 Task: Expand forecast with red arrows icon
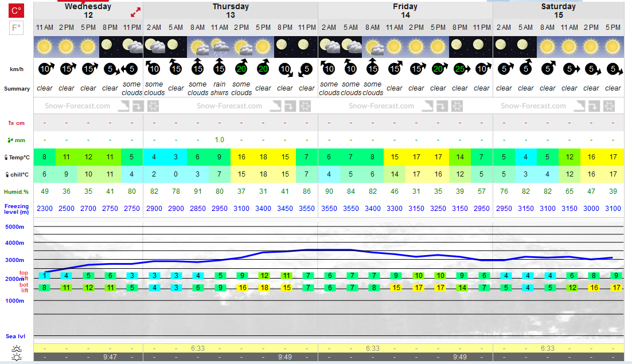coord(135,13)
